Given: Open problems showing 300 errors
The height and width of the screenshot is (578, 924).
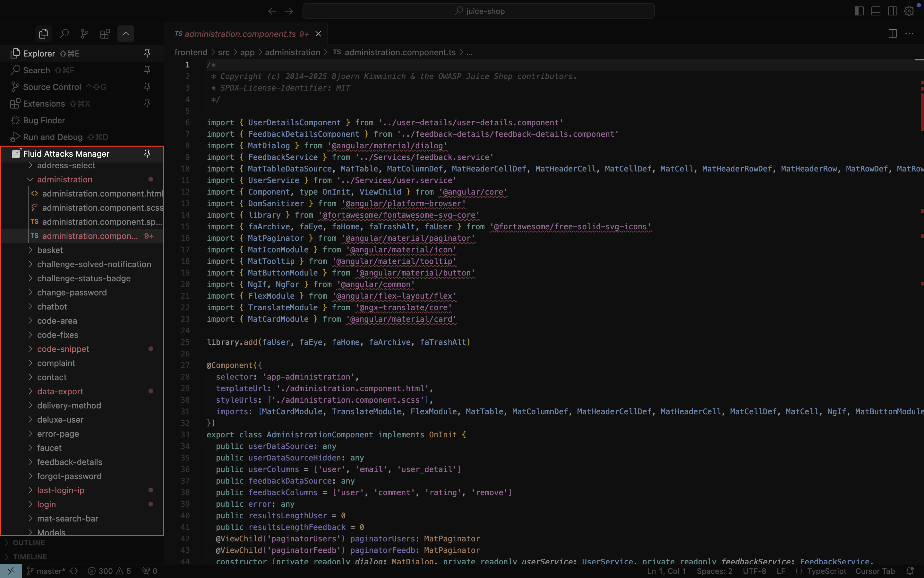Looking at the screenshot, I should [109, 571].
